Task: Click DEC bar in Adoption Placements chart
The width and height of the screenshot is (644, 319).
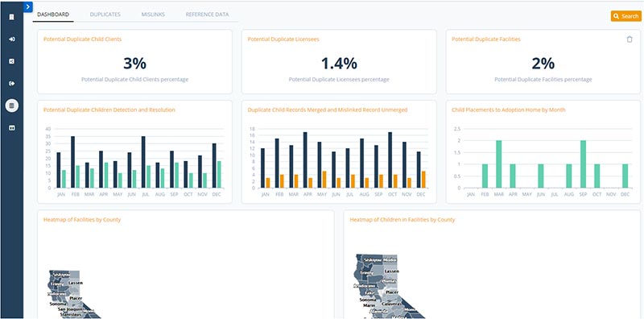Action: [x=625, y=176]
